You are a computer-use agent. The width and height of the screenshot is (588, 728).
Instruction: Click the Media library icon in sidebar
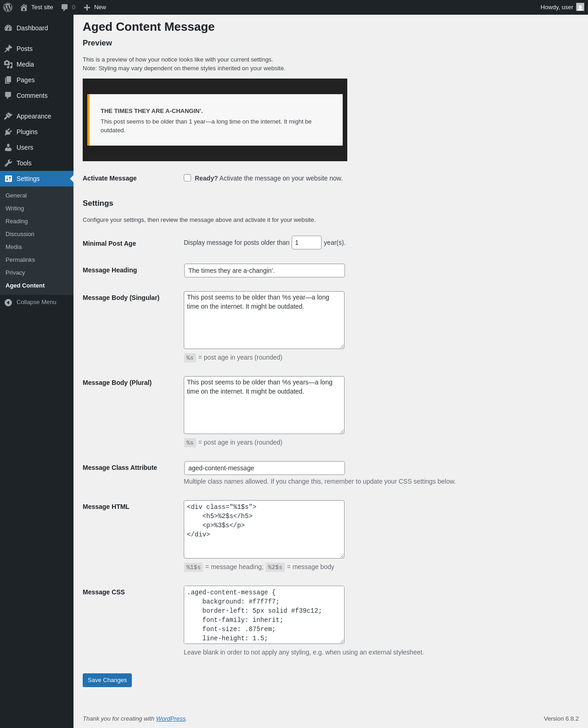point(8,64)
